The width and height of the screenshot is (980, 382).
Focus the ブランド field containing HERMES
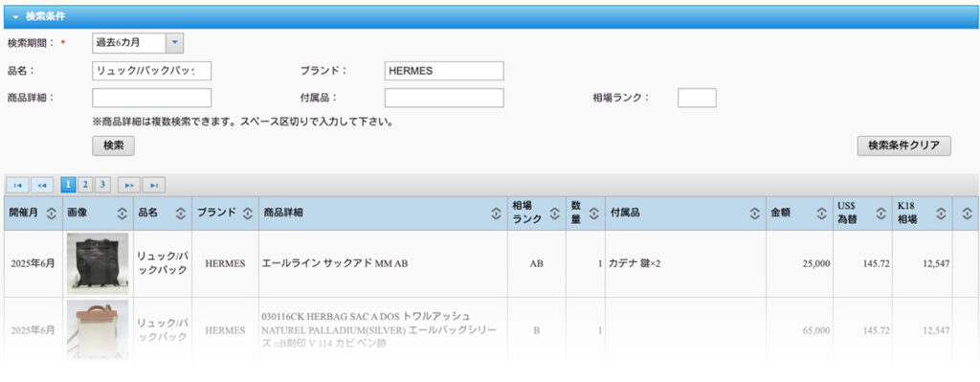click(x=444, y=71)
